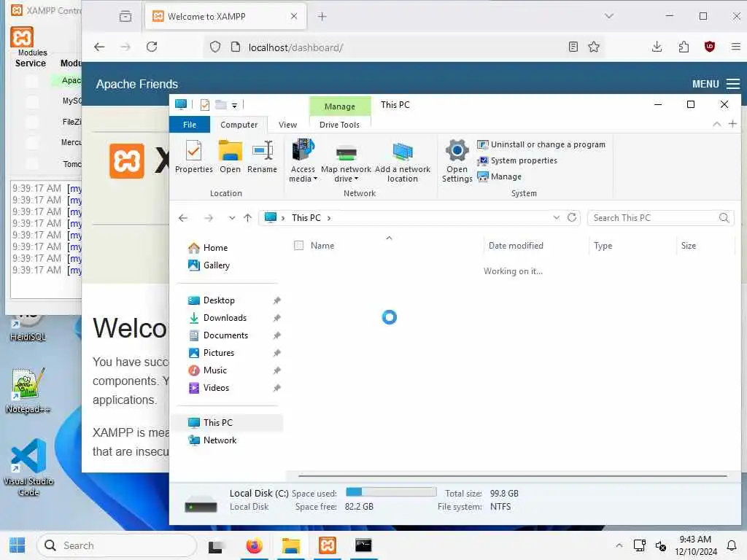Open the Access media dropdown

[303, 161]
